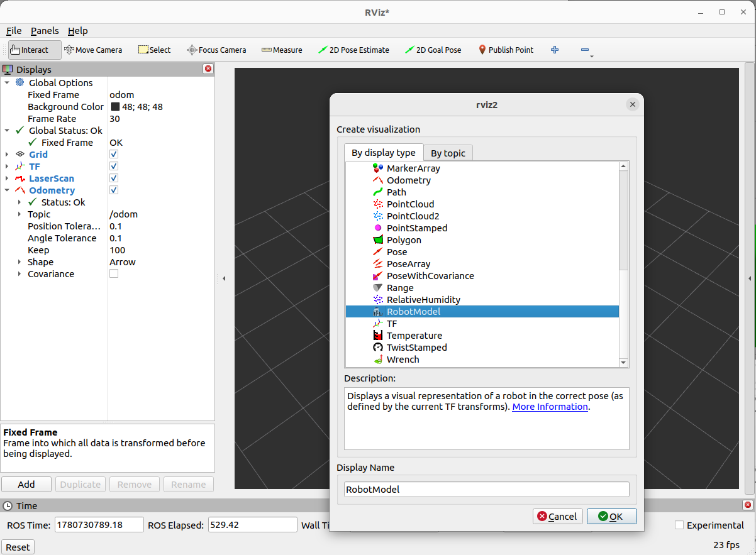Image resolution: width=756 pixels, height=555 pixels.
Task: Select the Move Camera tool
Action: point(93,50)
